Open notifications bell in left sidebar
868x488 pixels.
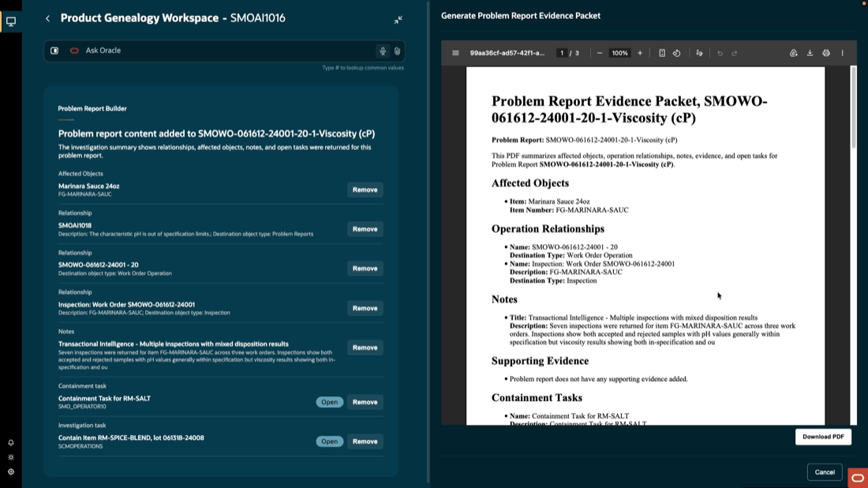pos(11,442)
